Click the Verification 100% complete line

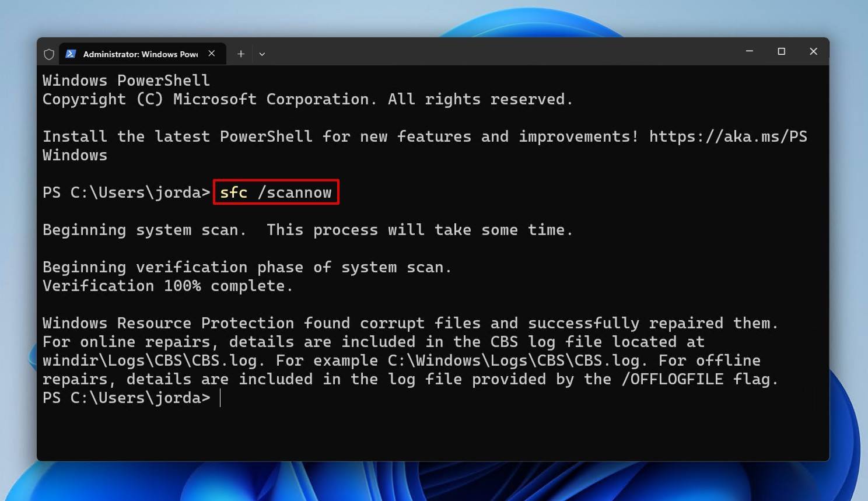click(x=167, y=286)
